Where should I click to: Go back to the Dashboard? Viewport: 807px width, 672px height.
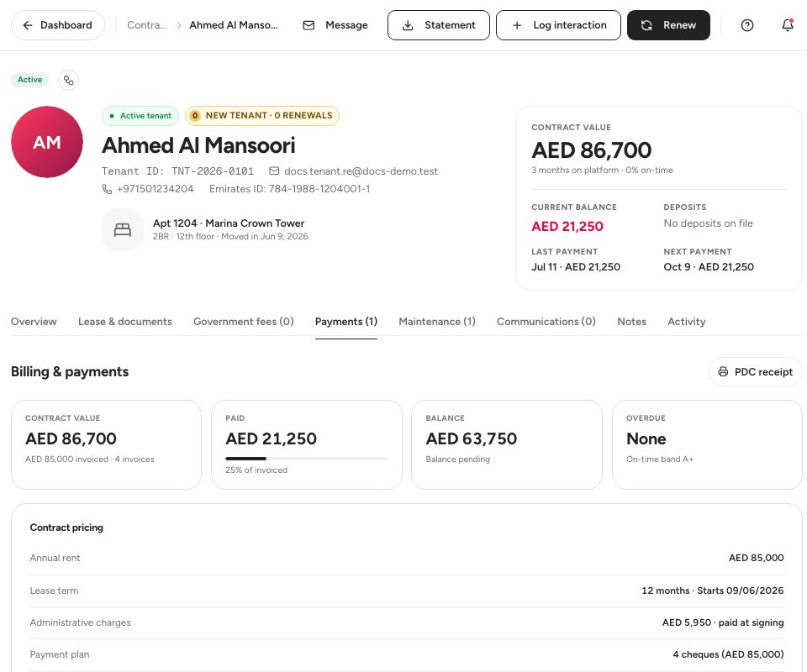[58, 25]
